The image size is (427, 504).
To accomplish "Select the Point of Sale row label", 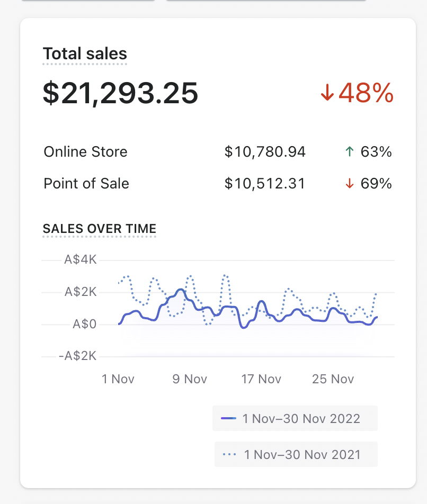I will 86,184.
